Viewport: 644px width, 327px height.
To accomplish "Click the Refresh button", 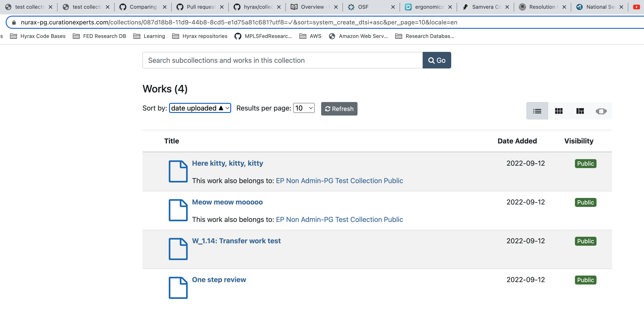I will [x=339, y=109].
